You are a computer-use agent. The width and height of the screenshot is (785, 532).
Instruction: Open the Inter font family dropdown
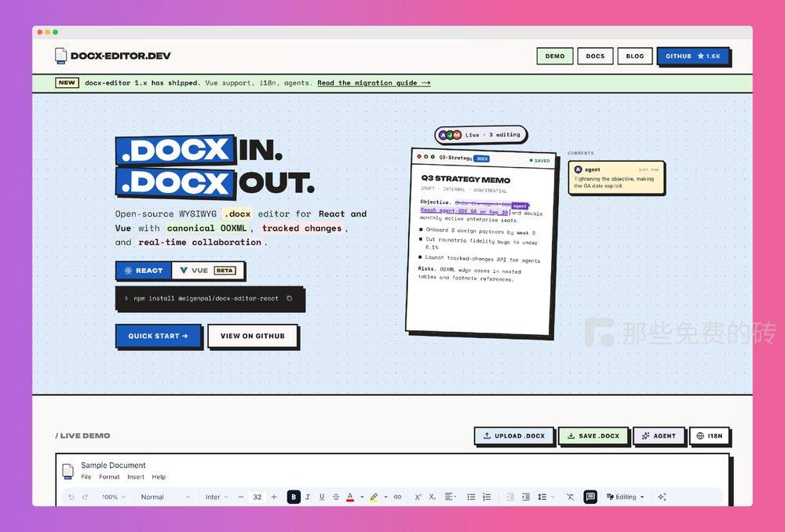(x=217, y=497)
